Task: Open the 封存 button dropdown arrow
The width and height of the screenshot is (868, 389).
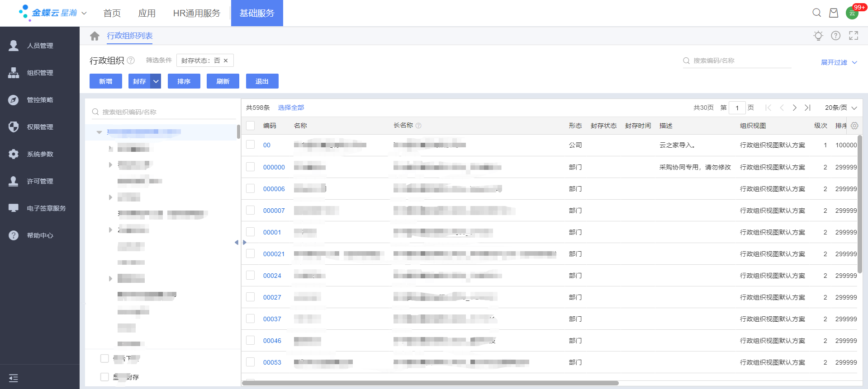Action: [x=156, y=81]
